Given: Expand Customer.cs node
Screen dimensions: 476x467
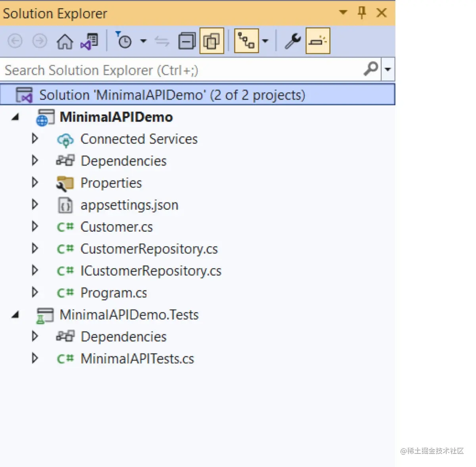Looking at the screenshot, I should tap(35, 227).
